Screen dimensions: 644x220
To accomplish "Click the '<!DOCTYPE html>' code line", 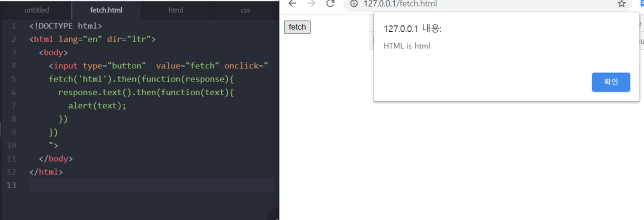I will point(65,26).
